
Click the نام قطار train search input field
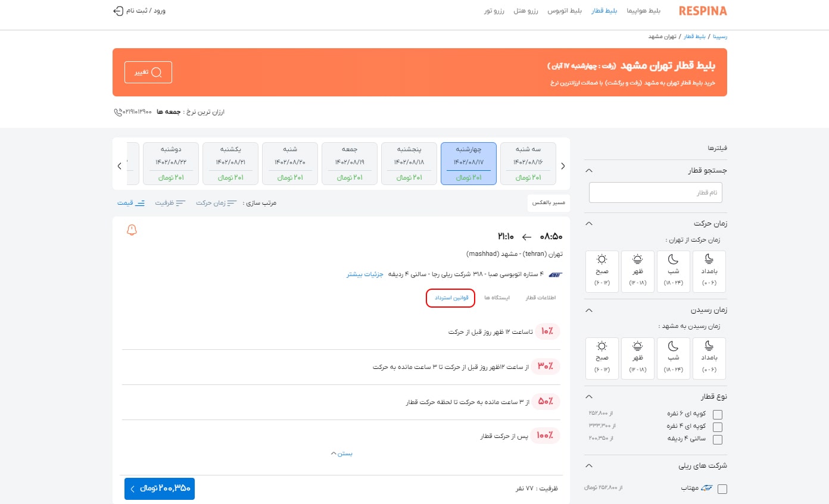click(655, 192)
